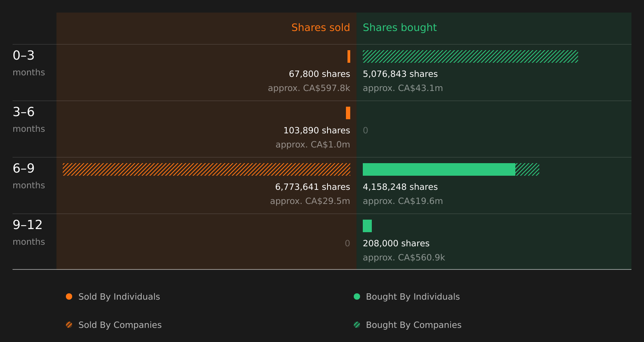644x342 pixels.
Task: Click the striped Sold By Companies legend icon
Action: (x=69, y=325)
